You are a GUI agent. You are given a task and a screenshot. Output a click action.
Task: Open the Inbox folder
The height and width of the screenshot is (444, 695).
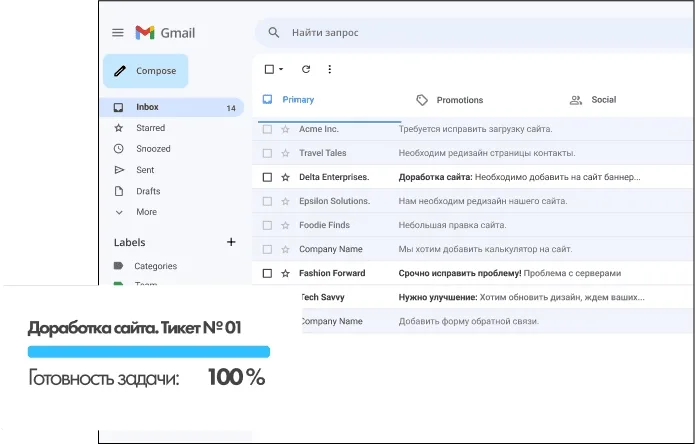click(x=172, y=107)
